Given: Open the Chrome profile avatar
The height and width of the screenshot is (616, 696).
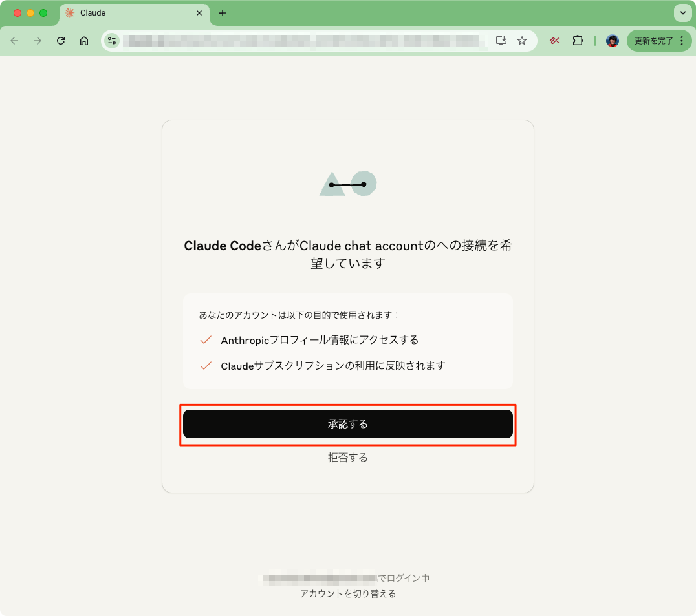Looking at the screenshot, I should (613, 41).
